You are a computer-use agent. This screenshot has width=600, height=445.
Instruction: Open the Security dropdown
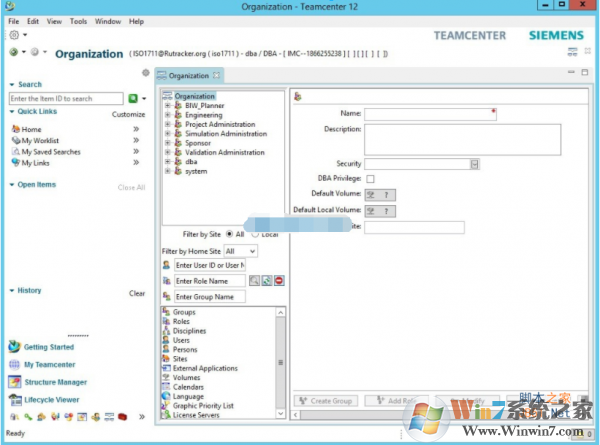point(474,164)
